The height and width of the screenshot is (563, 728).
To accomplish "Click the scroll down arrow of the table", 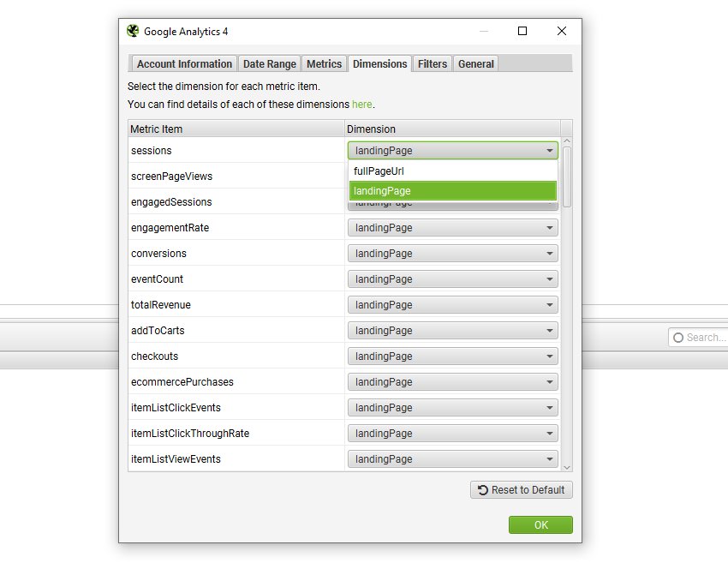I will (566, 467).
